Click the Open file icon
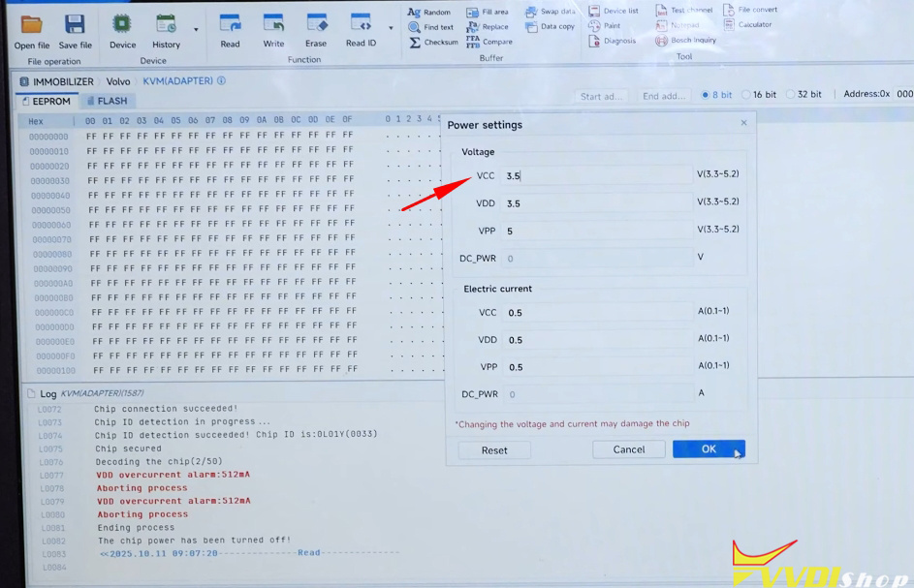914x588 pixels. click(31, 25)
